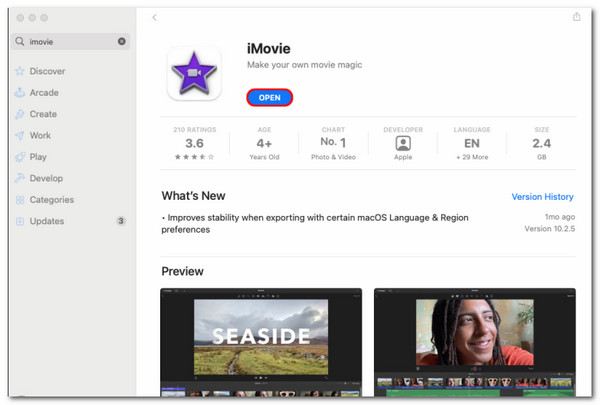Click the Make your own movie magic subtitle

(x=304, y=65)
